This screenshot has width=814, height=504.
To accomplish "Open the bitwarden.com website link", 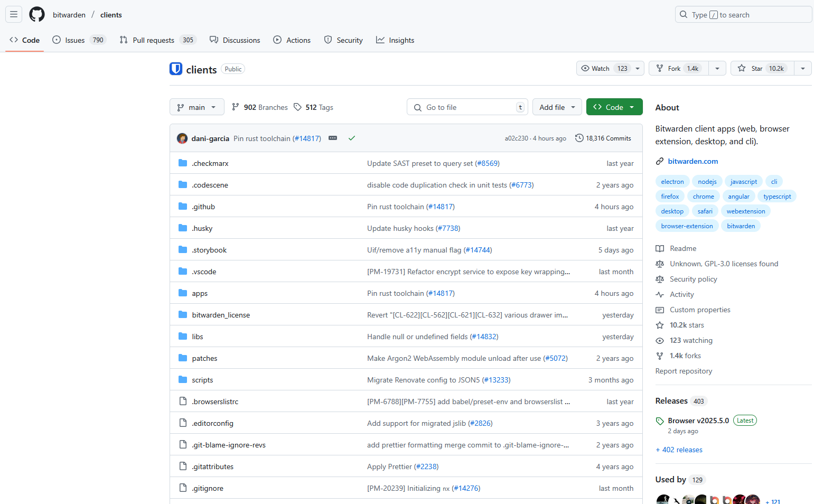I will [x=693, y=161].
